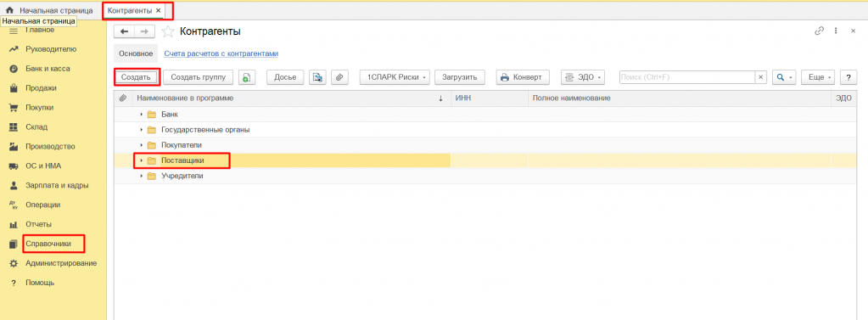Click the Загрузить button
The height and width of the screenshot is (320, 868).
460,77
